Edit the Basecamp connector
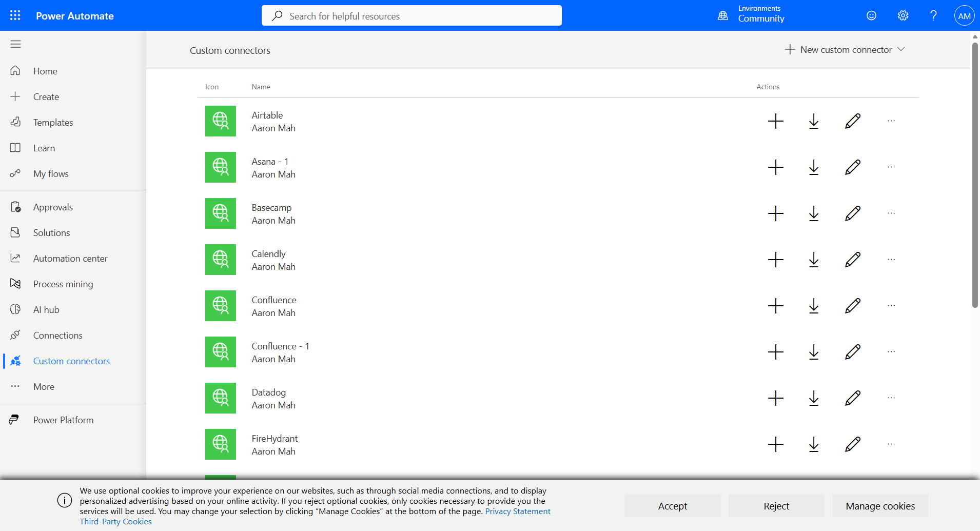 [x=853, y=213]
